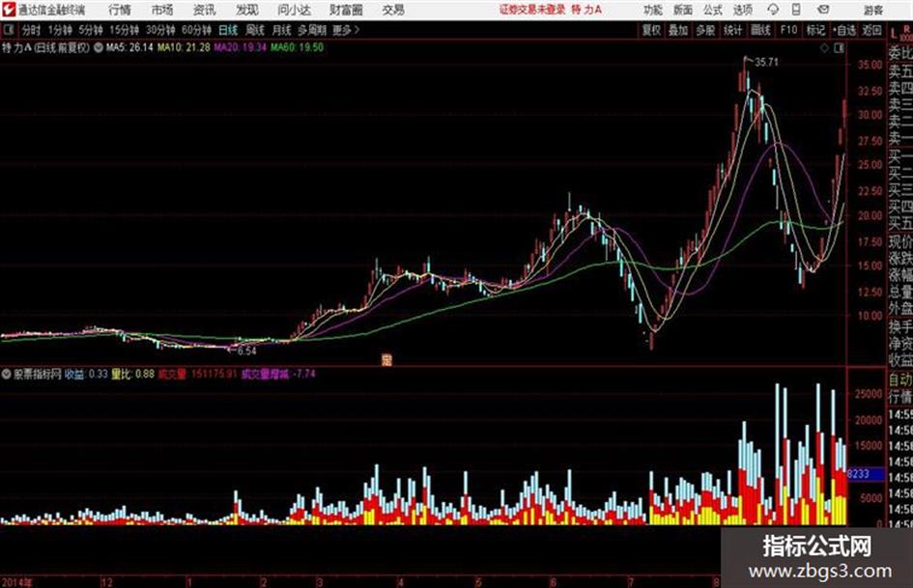This screenshot has height=588, width=913.
Task: Click the 2014年 date axis label
Action: tap(16, 581)
